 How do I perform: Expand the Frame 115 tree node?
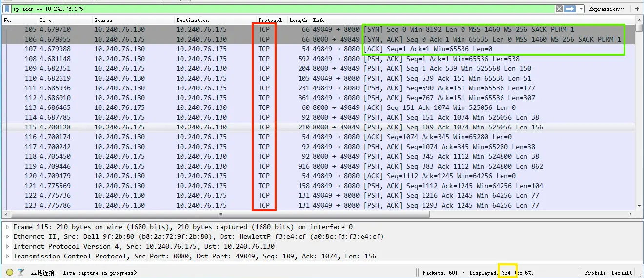[7, 227]
